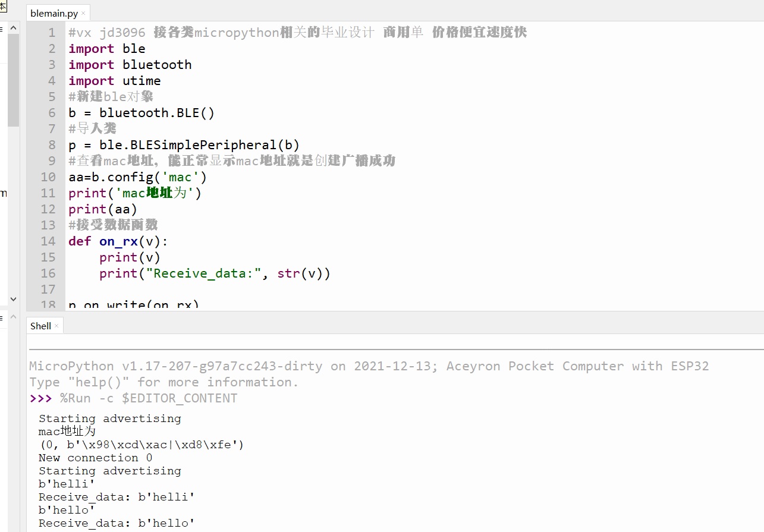This screenshot has height=532, width=764.
Task: Switch to the blemain.py editor tab
Action: pyautogui.click(x=54, y=12)
